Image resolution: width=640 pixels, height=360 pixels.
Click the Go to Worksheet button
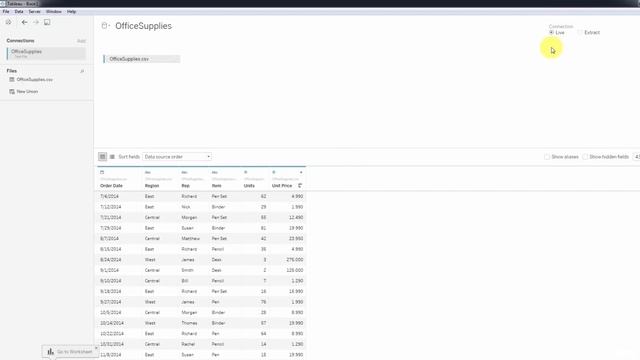point(70,351)
